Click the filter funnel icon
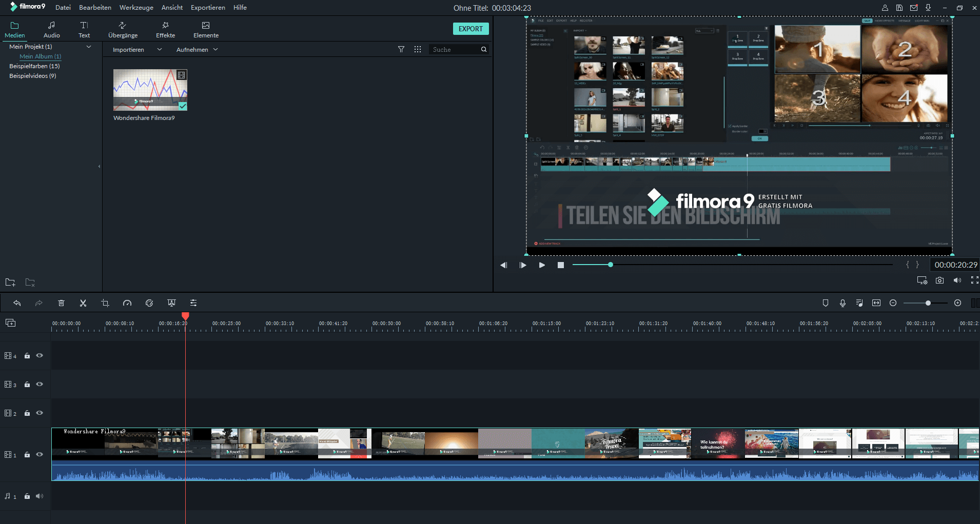 [401, 49]
